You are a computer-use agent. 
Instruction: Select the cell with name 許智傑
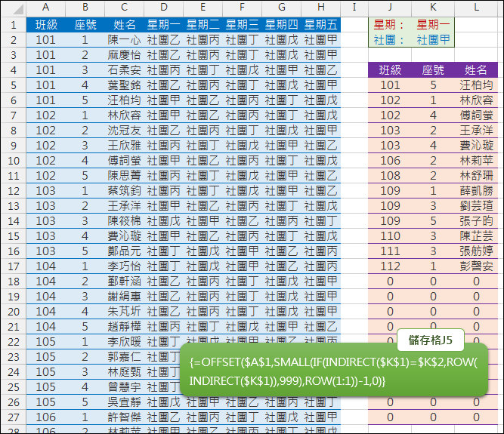(125, 417)
